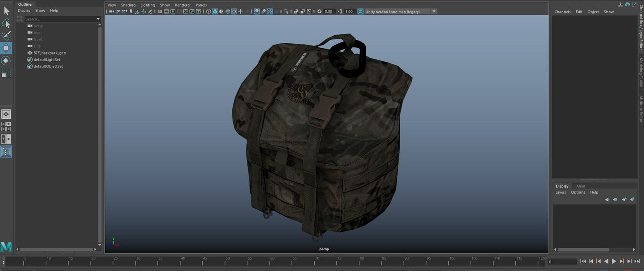Select the Lasso selection tool
Image resolution: width=644 pixels, height=271 pixels.
pyautogui.click(x=6, y=23)
